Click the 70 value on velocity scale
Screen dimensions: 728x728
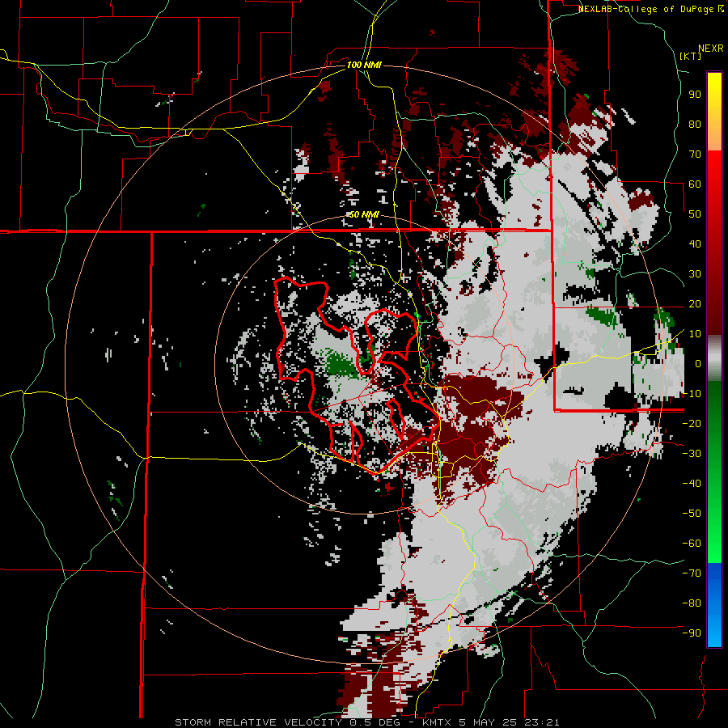point(695,154)
